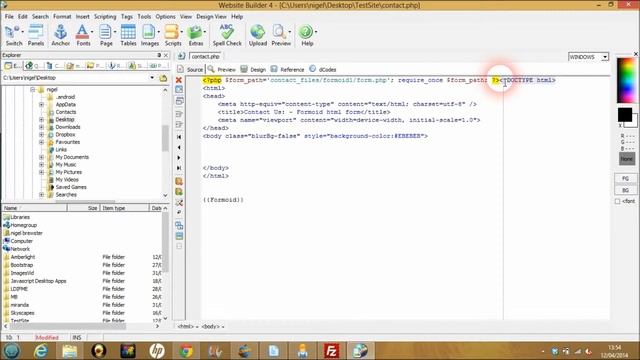Open the File menu
640x360 pixels.
click(x=9, y=17)
